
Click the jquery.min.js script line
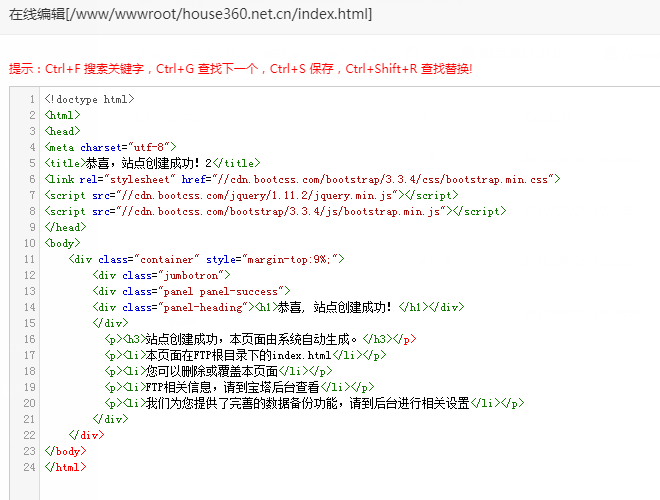coord(251,195)
